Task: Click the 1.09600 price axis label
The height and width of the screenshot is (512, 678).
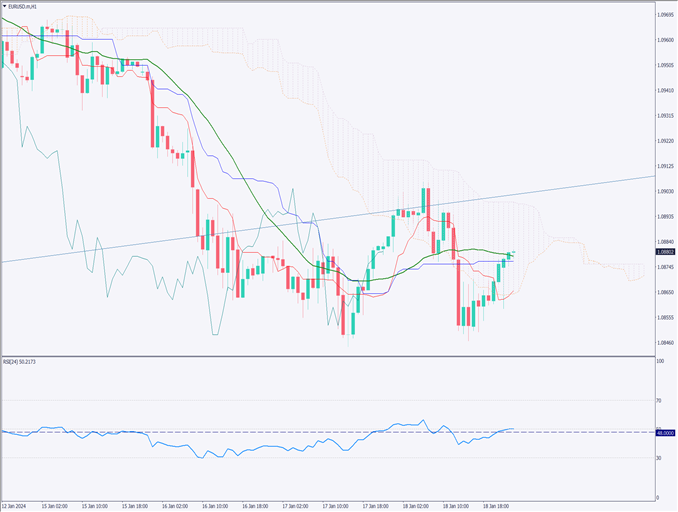Action: (x=665, y=40)
